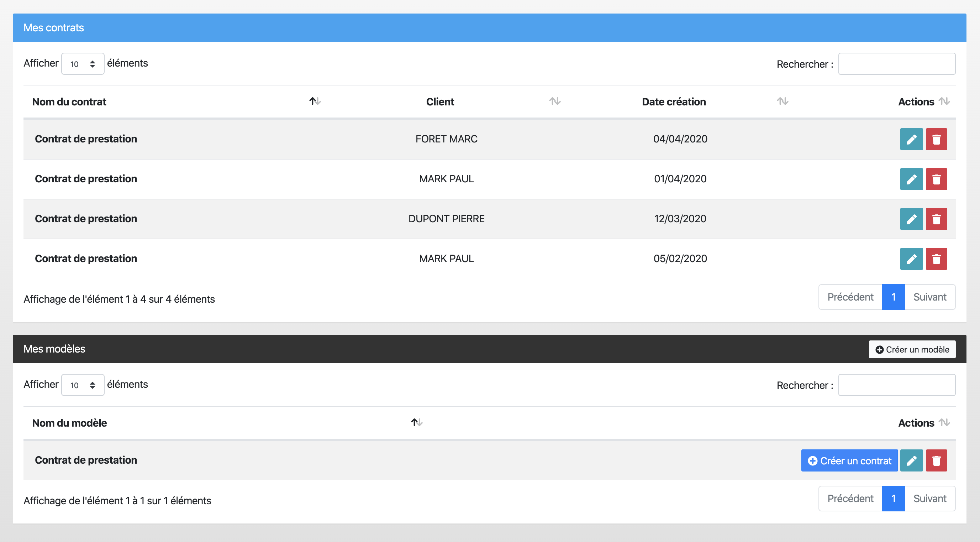Click the Nom du modèle column header

(69, 423)
